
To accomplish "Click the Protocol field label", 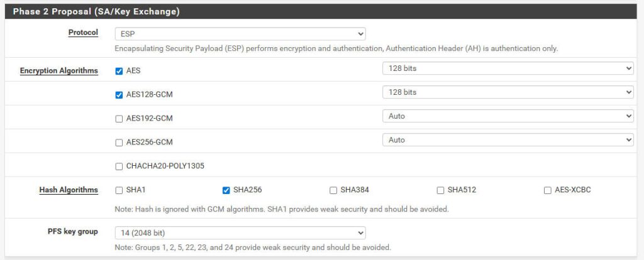I will point(84,33).
